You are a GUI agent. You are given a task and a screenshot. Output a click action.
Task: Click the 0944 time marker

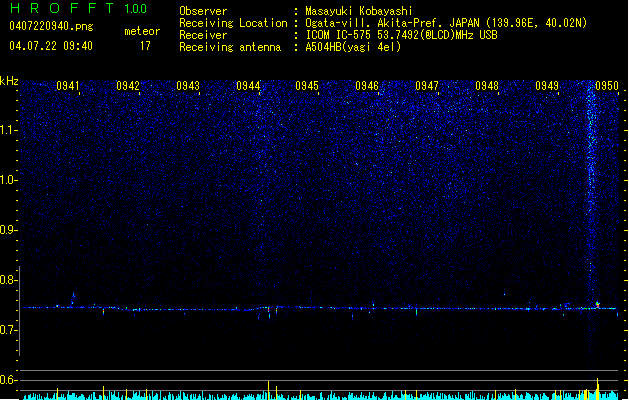point(248,86)
